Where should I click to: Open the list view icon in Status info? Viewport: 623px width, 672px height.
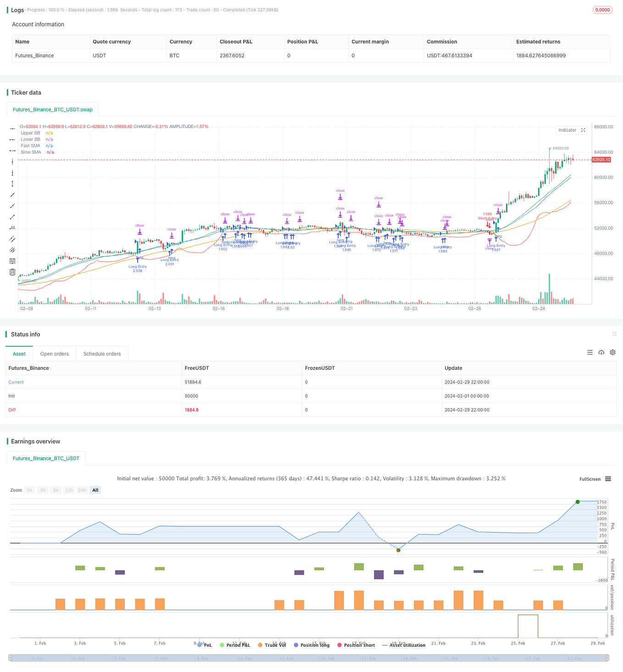pyautogui.click(x=590, y=352)
